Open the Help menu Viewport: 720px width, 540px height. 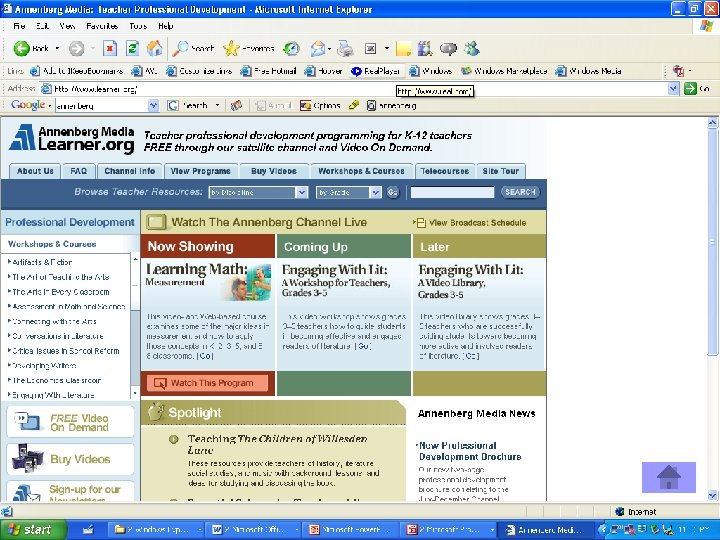pyautogui.click(x=165, y=26)
